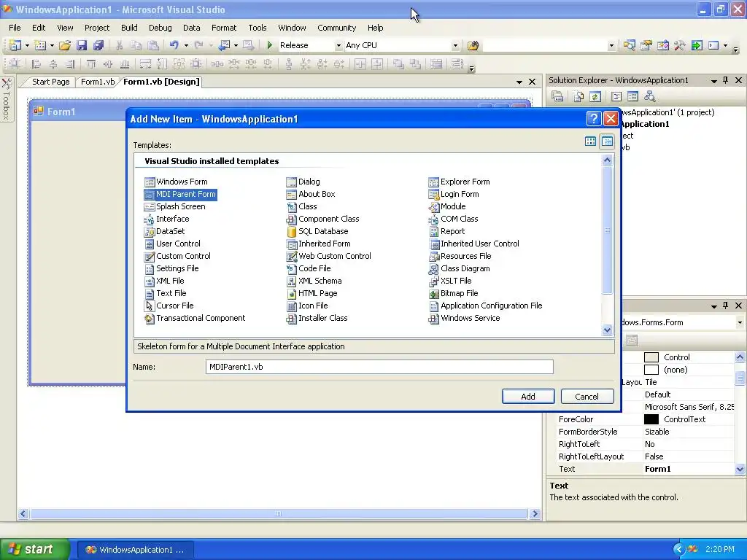The width and height of the screenshot is (747, 560).
Task: Click templates list scroll down arrow
Action: (x=607, y=330)
